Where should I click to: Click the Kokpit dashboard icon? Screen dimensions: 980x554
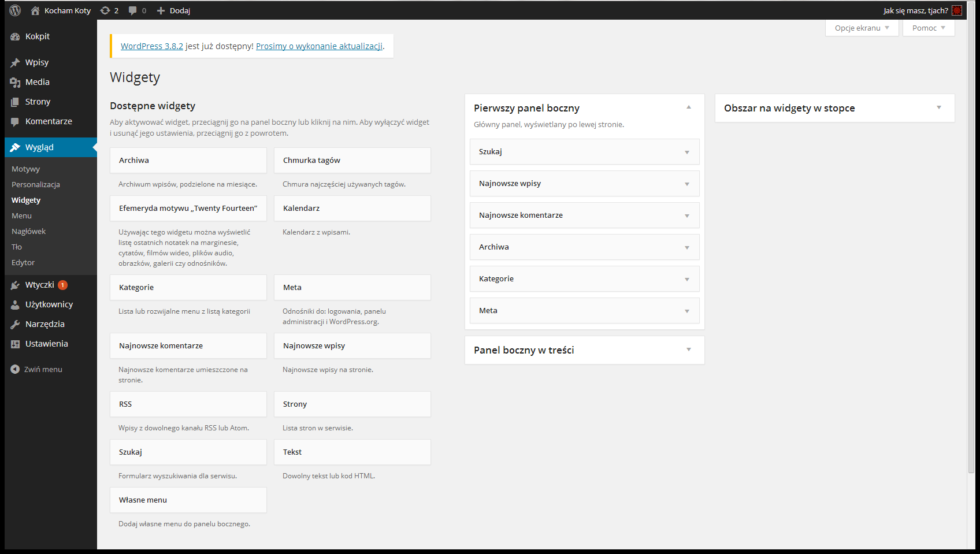point(15,36)
